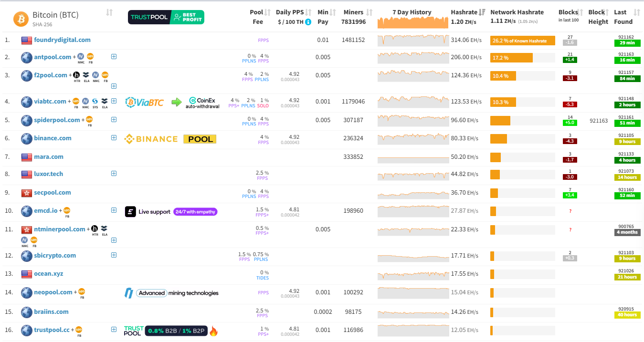This screenshot has height=342, width=644.
Task: Click the Binance Pool banner
Action: (170, 139)
